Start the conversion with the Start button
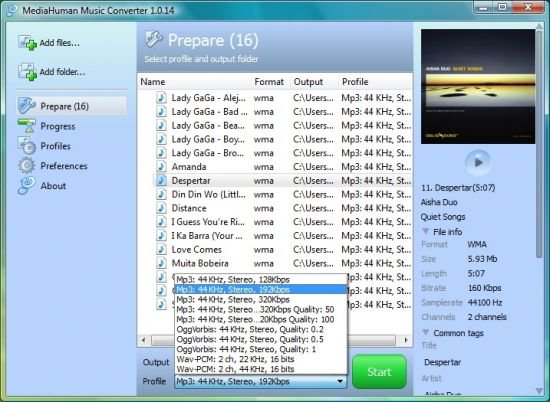Image resolution: width=550 pixels, height=402 pixels. coord(379,371)
